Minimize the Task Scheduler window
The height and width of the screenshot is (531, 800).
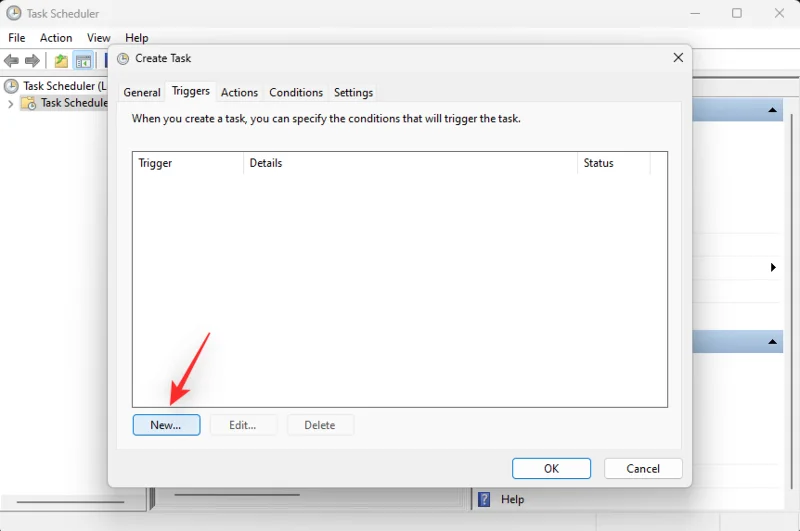(x=695, y=13)
